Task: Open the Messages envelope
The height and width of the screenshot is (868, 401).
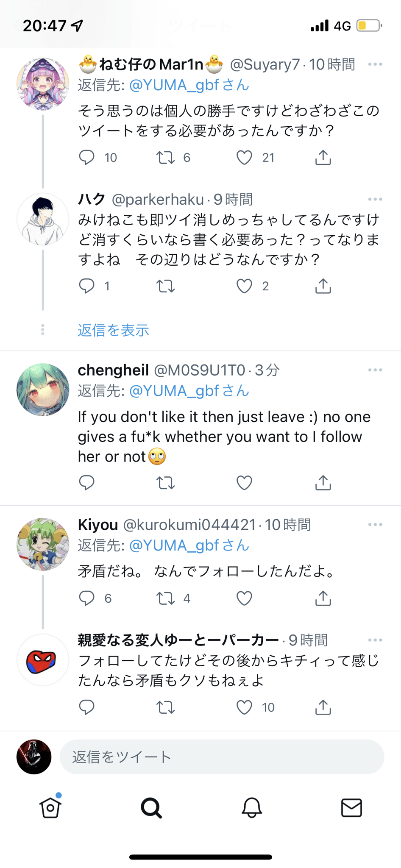Action: (x=351, y=808)
